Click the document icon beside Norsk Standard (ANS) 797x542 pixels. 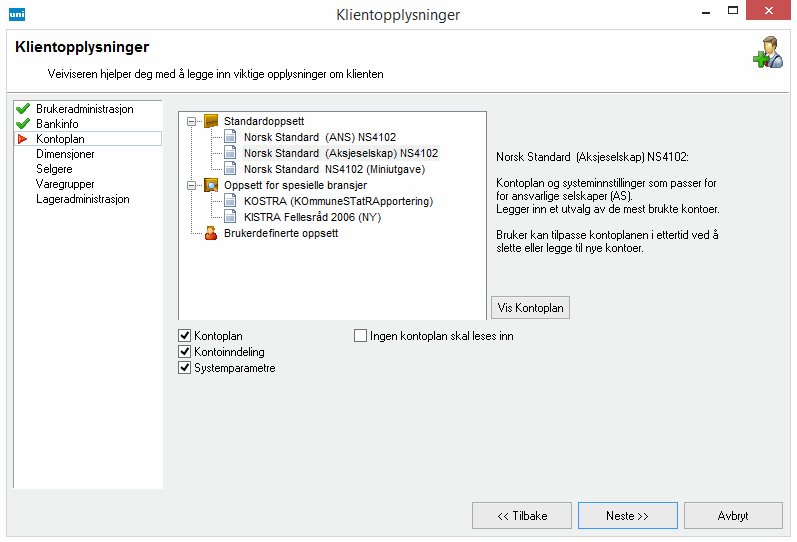[x=230, y=137]
